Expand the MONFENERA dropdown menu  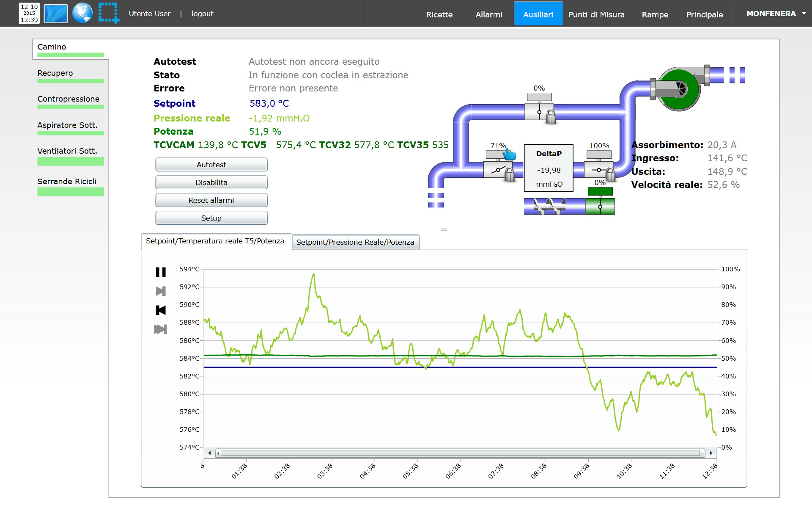[x=776, y=14]
